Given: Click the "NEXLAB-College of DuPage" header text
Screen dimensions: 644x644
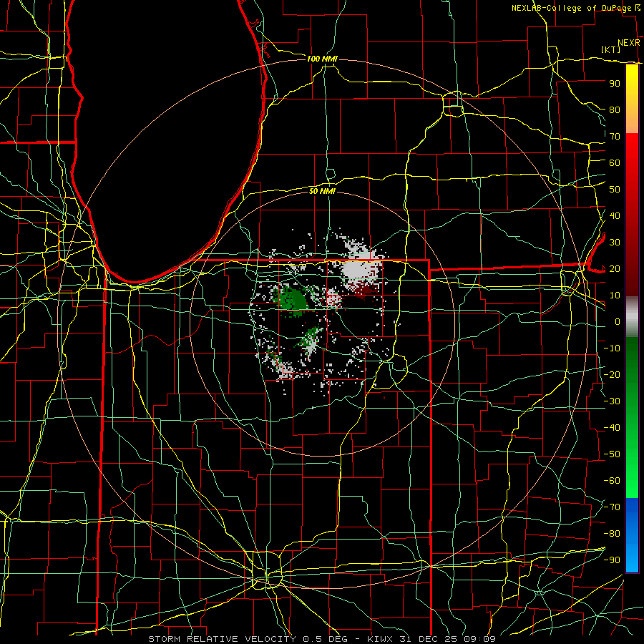Looking at the screenshot, I should [x=571, y=8].
